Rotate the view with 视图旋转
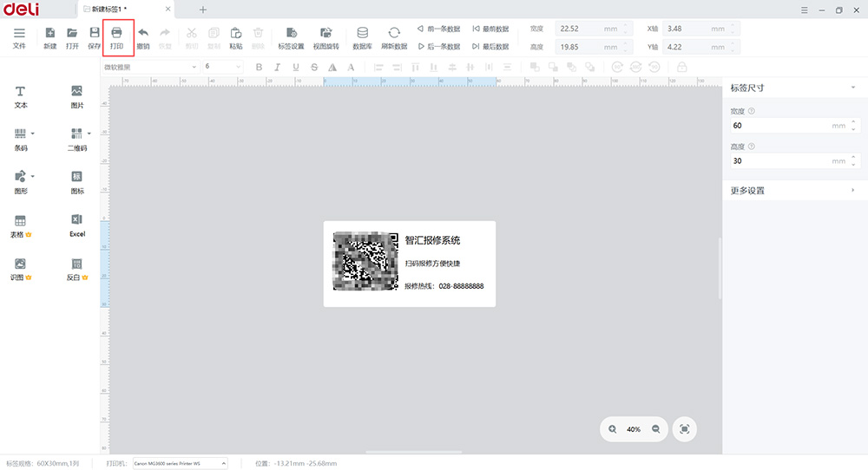The width and height of the screenshot is (868, 470). tap(326, 38)
